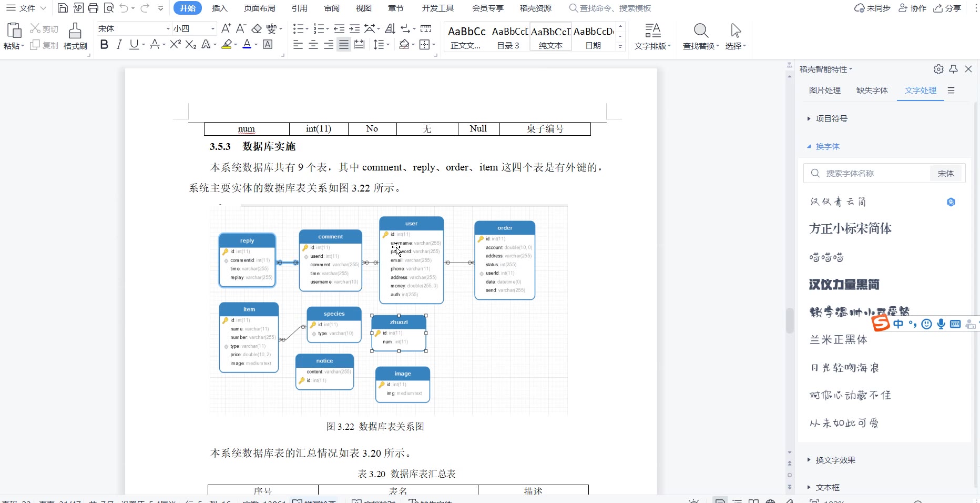This screenshot has height=503, width=980.
Task: Decrease font size with the A- icon
Action: click(241, 28)
